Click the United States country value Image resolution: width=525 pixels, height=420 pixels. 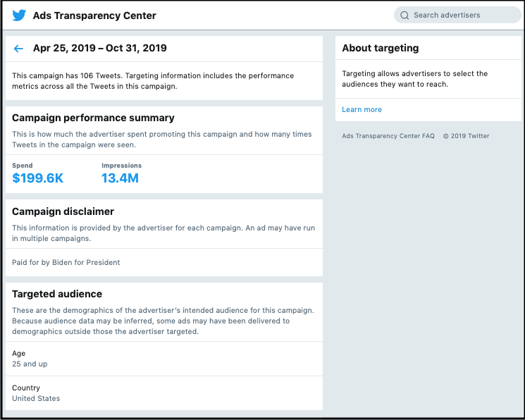coord(36,399)
